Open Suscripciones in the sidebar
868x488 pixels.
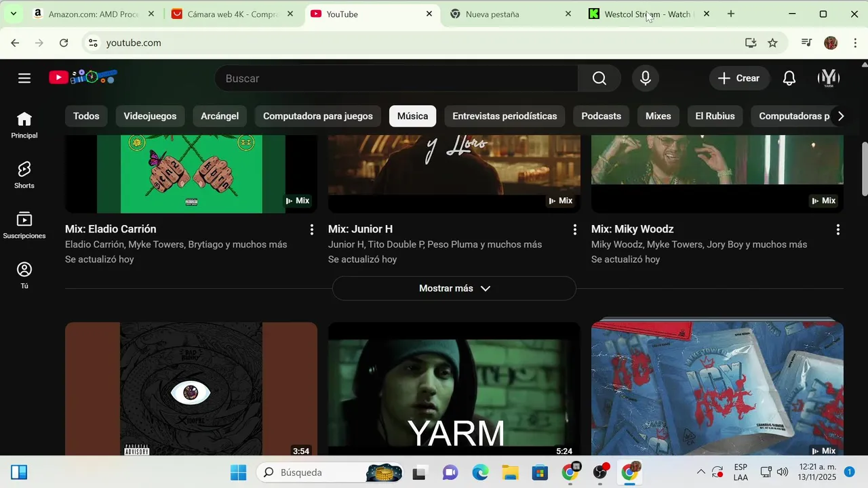pyautogui.click(x=24, y=226)
